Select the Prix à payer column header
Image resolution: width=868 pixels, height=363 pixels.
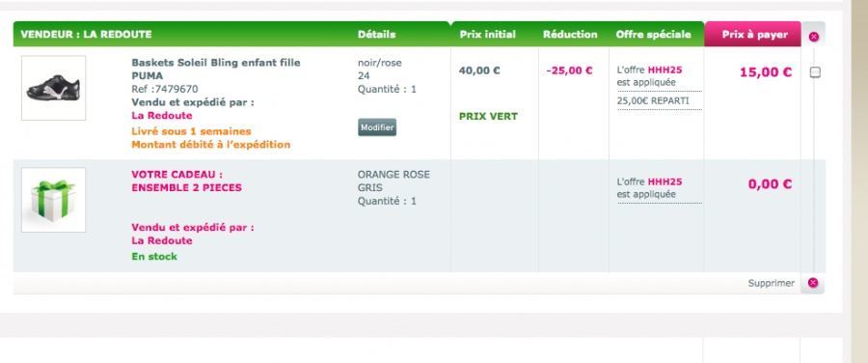pos(754,35)
